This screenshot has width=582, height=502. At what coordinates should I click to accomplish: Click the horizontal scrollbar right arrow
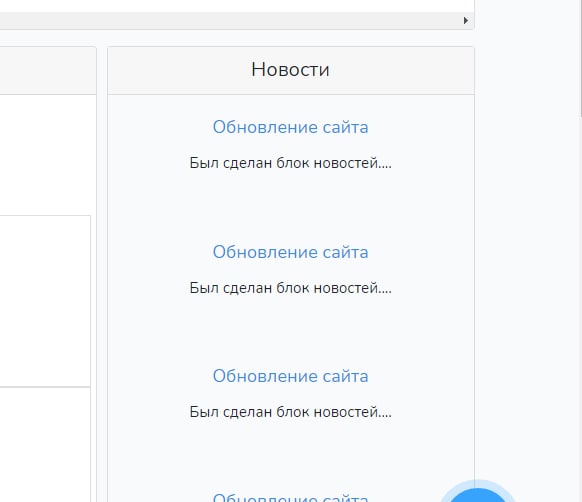[x=465, y=20]
